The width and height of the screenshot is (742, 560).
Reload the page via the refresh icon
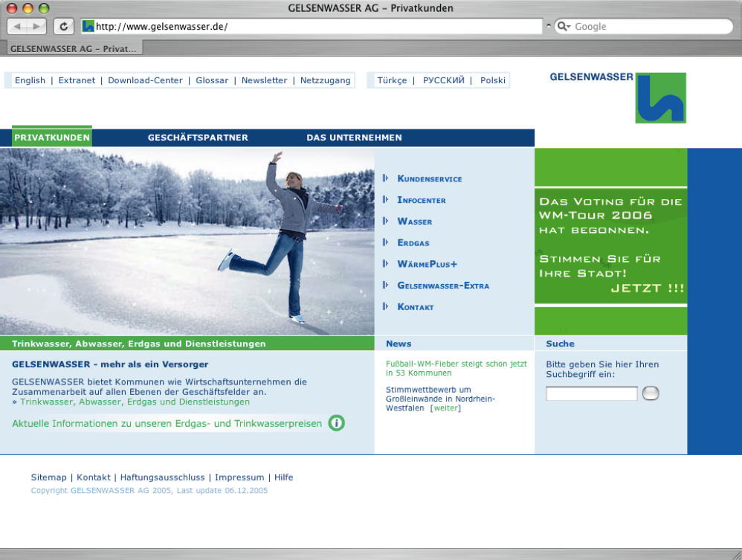pos(63,25)
